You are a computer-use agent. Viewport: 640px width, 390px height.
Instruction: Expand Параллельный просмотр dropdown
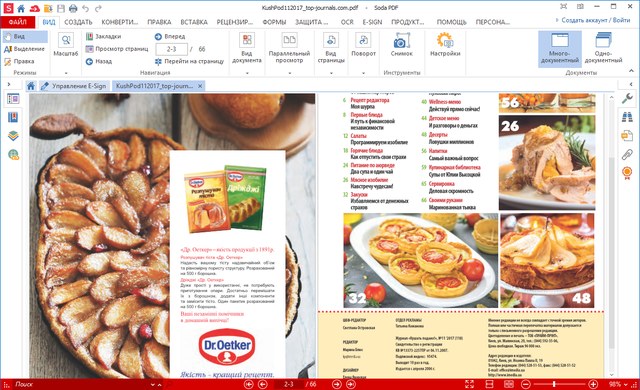(x=289, y=73)
